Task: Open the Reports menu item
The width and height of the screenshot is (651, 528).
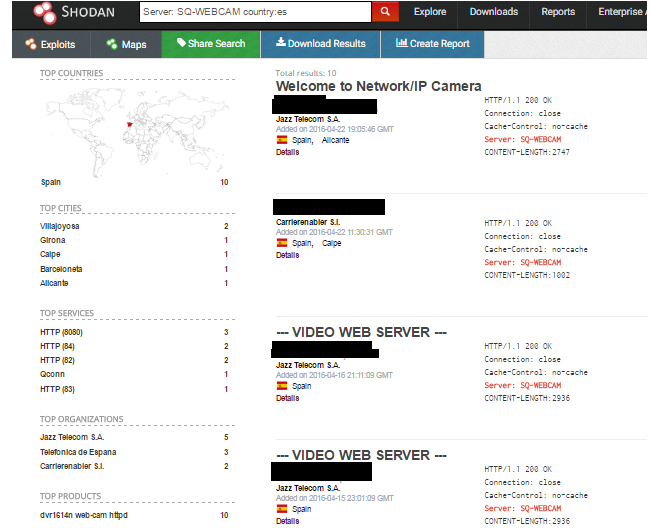Action: point(558,12)
